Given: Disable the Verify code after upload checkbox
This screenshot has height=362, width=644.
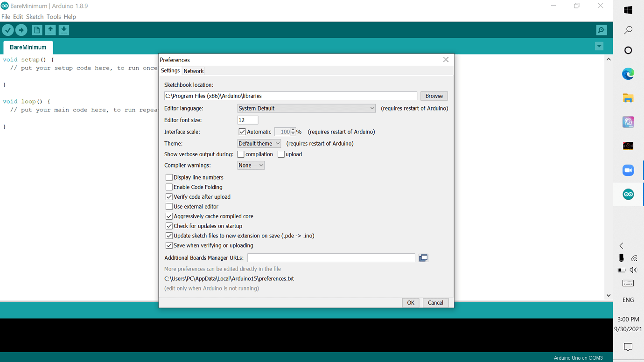Looking at the screenshot, I should [x=169, y=196].
